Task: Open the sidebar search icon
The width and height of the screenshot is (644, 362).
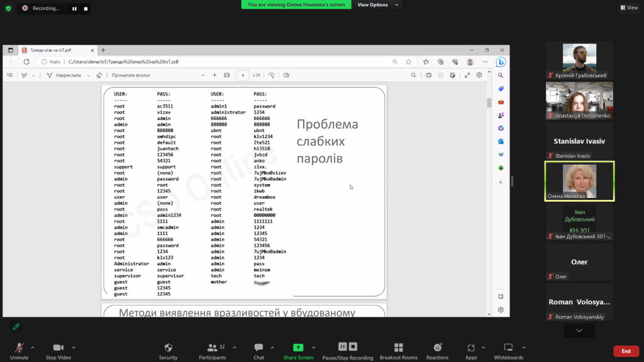Action: coord(501,75)
